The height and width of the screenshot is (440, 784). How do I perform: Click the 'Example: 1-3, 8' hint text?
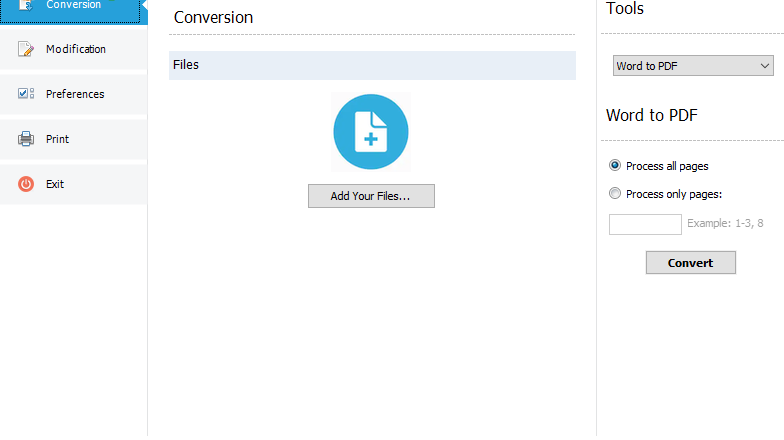[725, 223]
